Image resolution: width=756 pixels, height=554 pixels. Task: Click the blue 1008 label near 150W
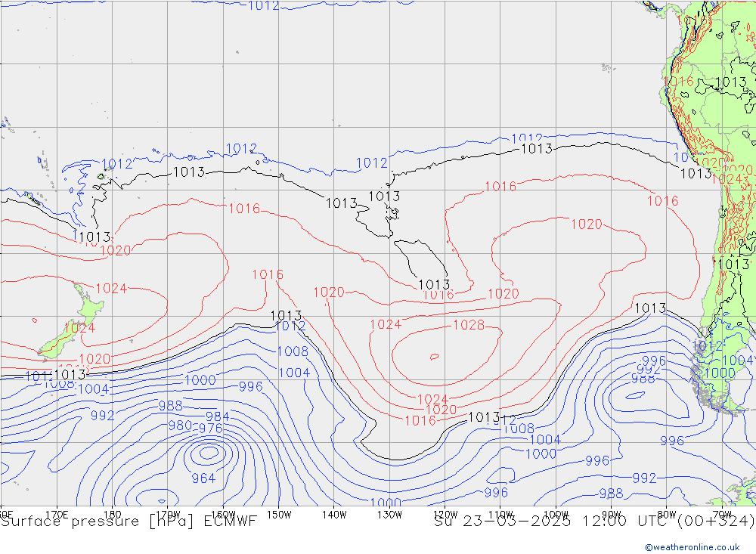(293, 351)
